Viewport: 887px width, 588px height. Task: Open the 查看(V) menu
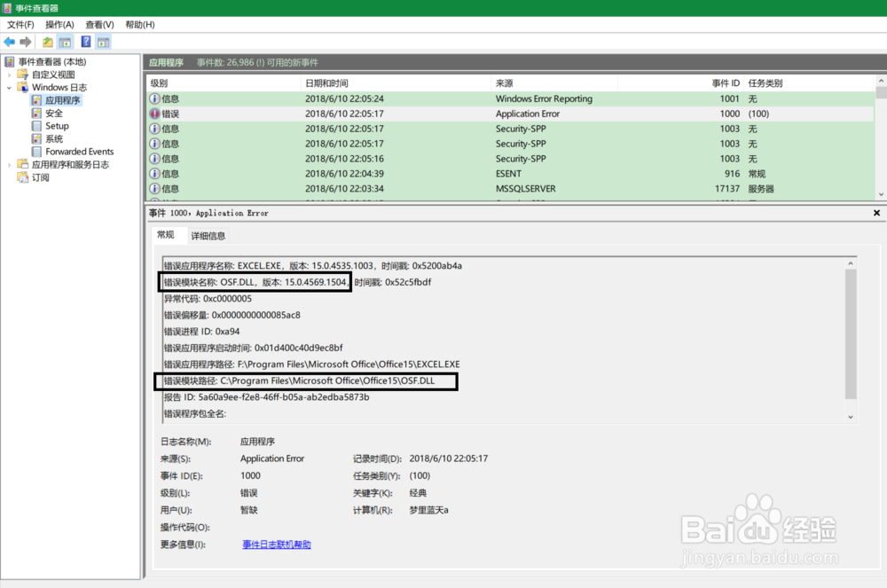pyautogui.click(x=99, y=24)
